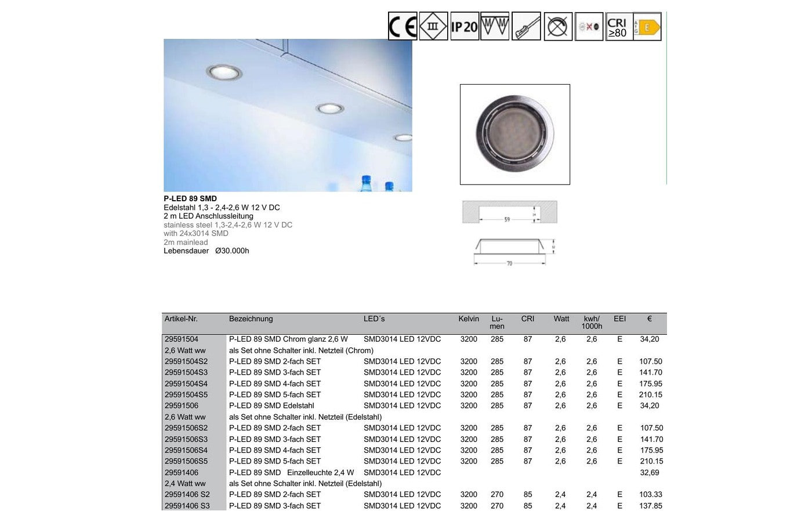The height and width of the screenshot is (522, 812).
Task: Click the gray text 'with 24x3014 SMD'
Action: pos(196,234)
